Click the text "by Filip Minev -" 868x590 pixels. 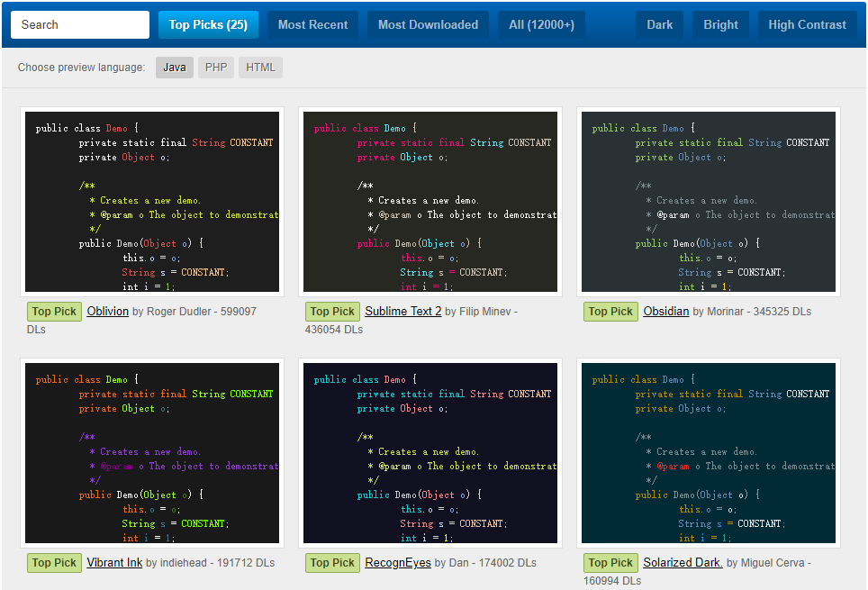[x=481, y=312]
